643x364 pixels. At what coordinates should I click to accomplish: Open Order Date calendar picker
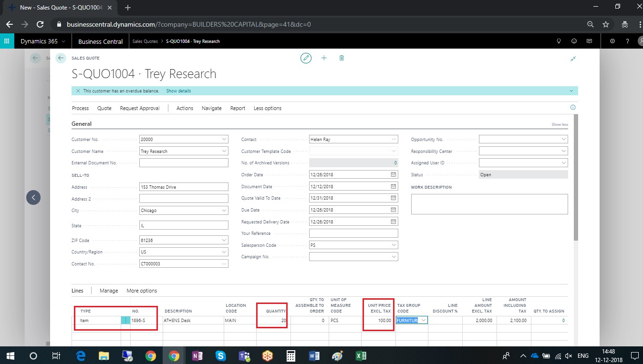coord(394,175)
